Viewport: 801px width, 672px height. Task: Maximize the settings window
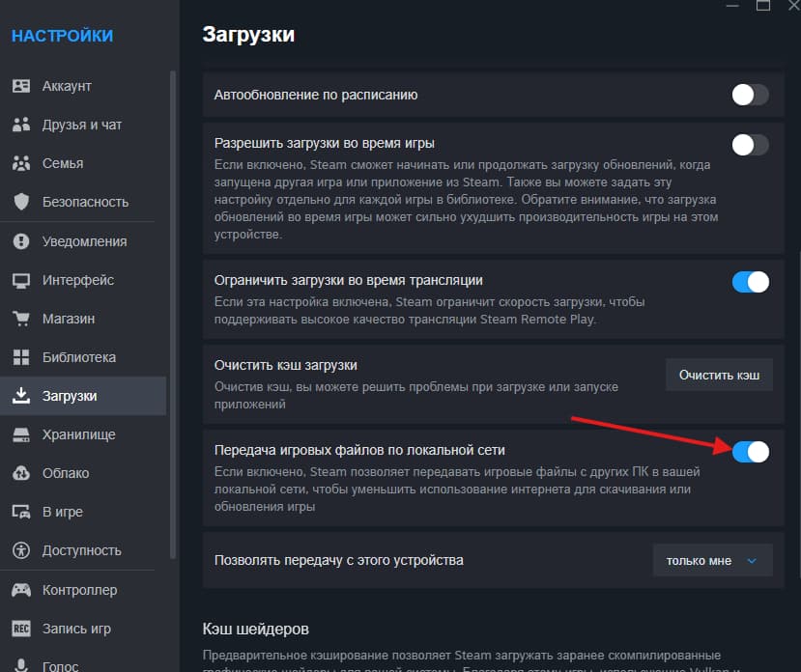coord(763,5)
